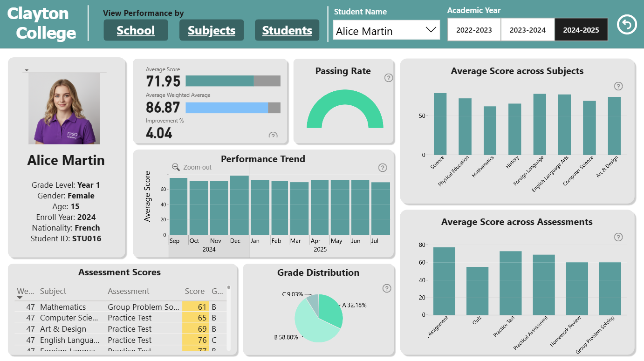The height and width of the screenshot is (361, 644).
Task: Open help icon for Average Score across Subjects
Action: click(x=618, y=86)
